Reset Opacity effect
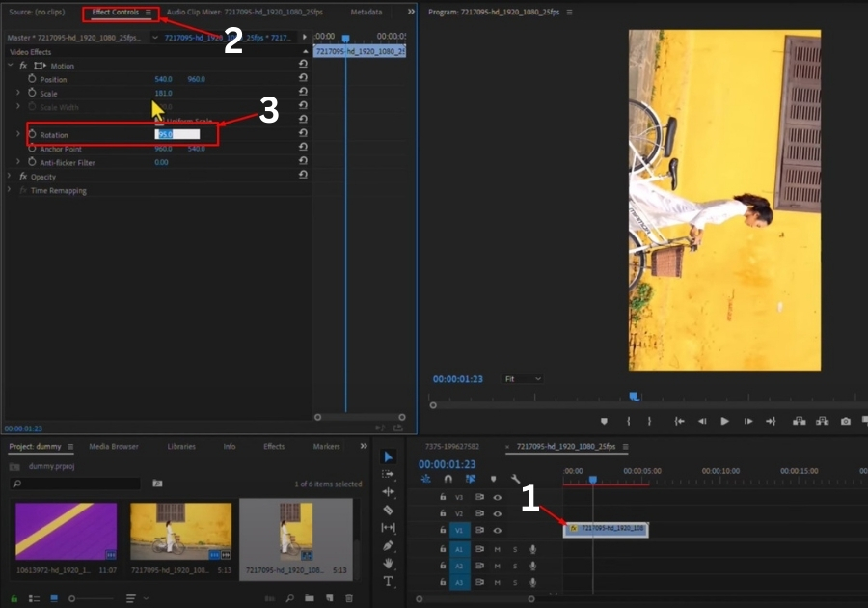This screenshot has height=608, width=868. click(303, 175)
